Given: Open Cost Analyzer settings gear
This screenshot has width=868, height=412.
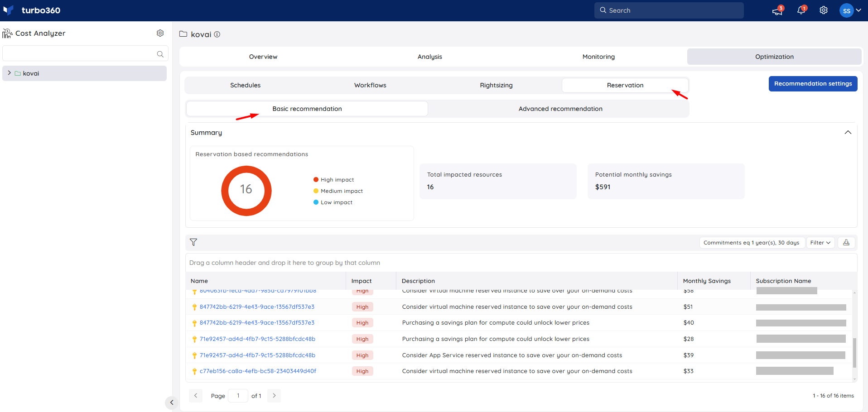Looking at the screenshot, I should [x=160, y=33].
